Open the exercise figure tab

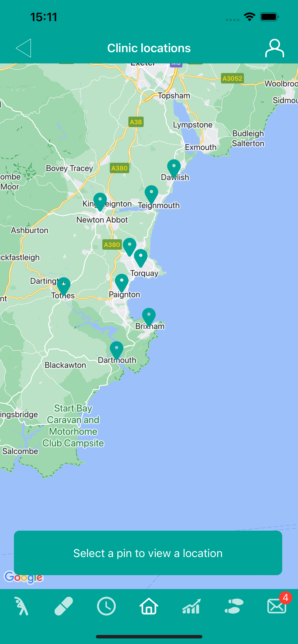[22, 606]
